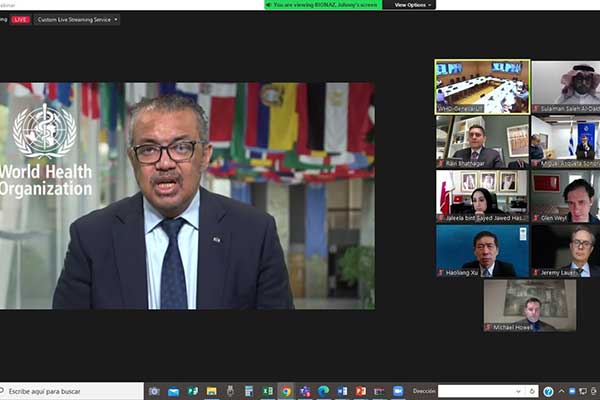The width and height of the screenshot is (600, 400).
Task: Select the Rain Bhatnagar video tile
Action: pos(482,142)
